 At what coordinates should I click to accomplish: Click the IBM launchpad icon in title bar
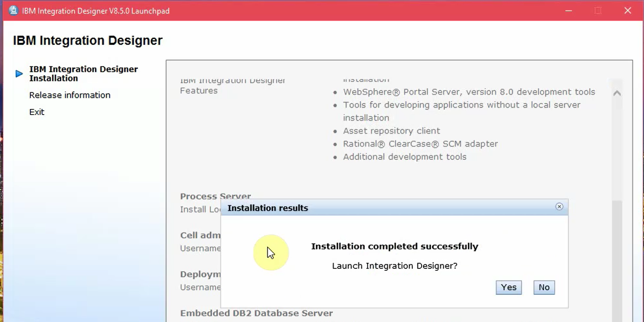coord(13,10)
